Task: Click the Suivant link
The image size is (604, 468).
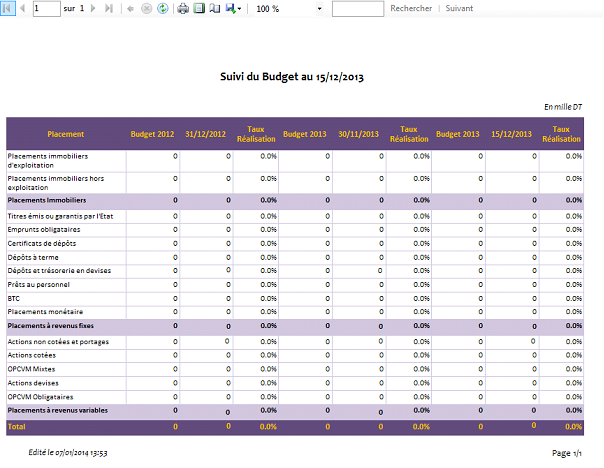Action: (x=459, y=8)
